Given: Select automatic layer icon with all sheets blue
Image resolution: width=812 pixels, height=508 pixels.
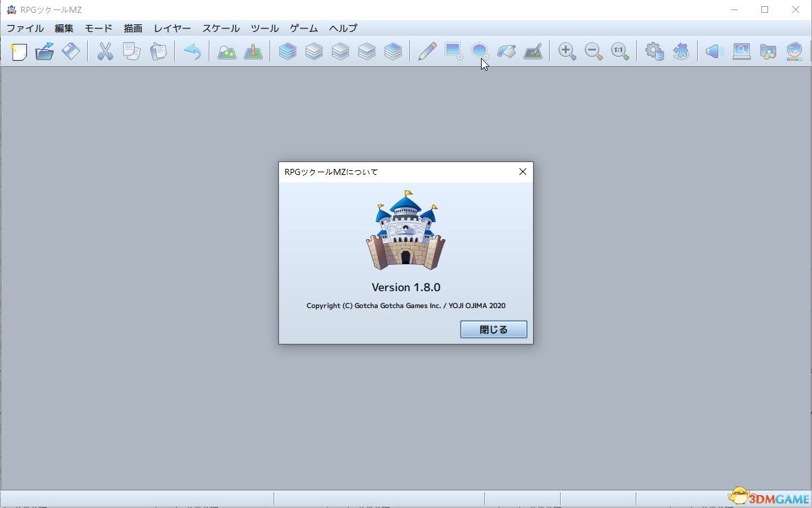Looking at the screenshot, I should coord(288,51).
